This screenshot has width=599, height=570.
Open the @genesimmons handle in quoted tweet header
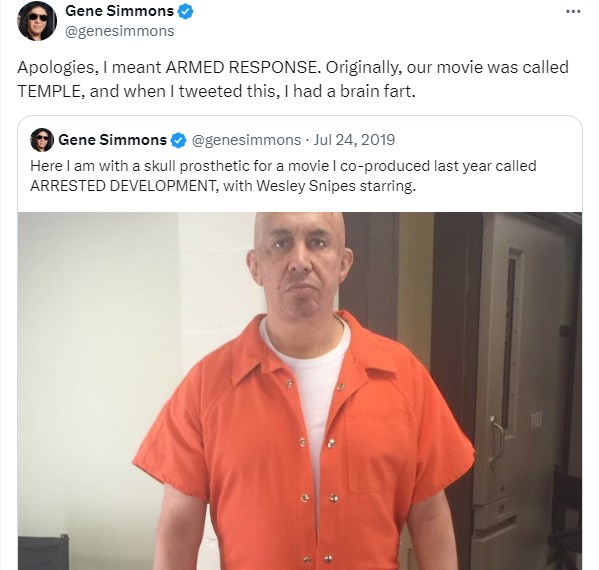[x=246, y=140]
